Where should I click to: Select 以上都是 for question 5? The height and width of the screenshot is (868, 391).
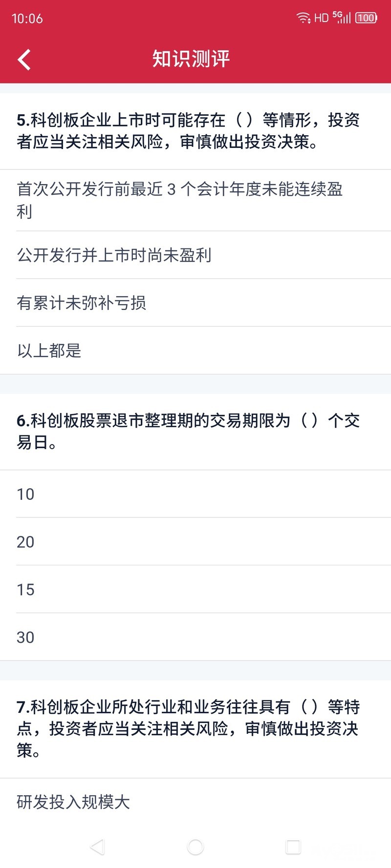[x=49, y=351]
